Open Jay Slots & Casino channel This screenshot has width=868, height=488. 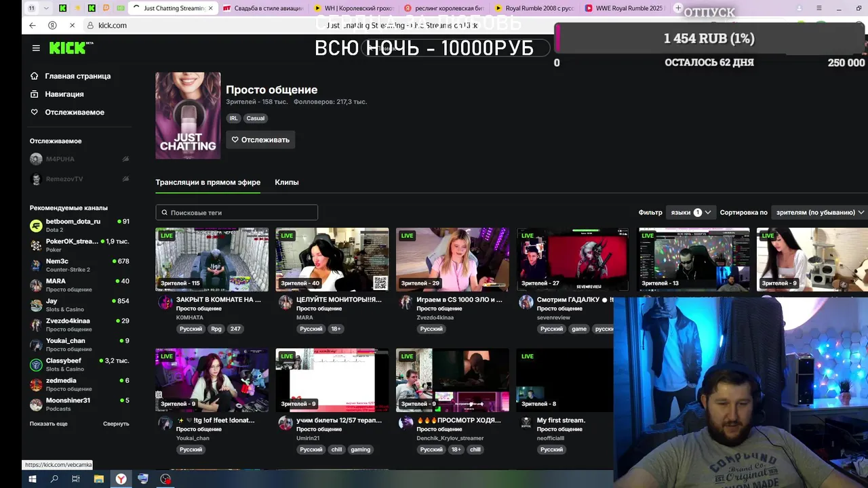(80, 305)
